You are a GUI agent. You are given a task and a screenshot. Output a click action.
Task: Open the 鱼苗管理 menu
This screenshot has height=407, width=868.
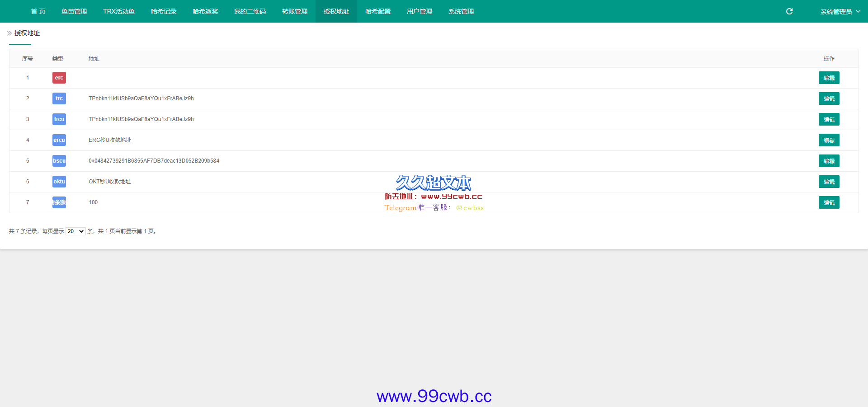[x=74, y=11]
